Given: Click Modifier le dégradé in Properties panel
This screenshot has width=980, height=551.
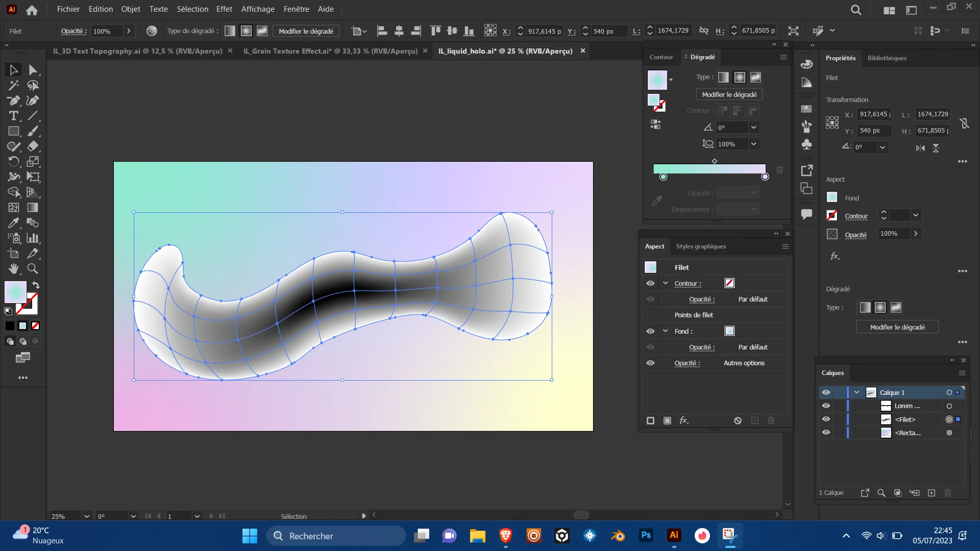Looking at the screenshot, I should point(897,327).
